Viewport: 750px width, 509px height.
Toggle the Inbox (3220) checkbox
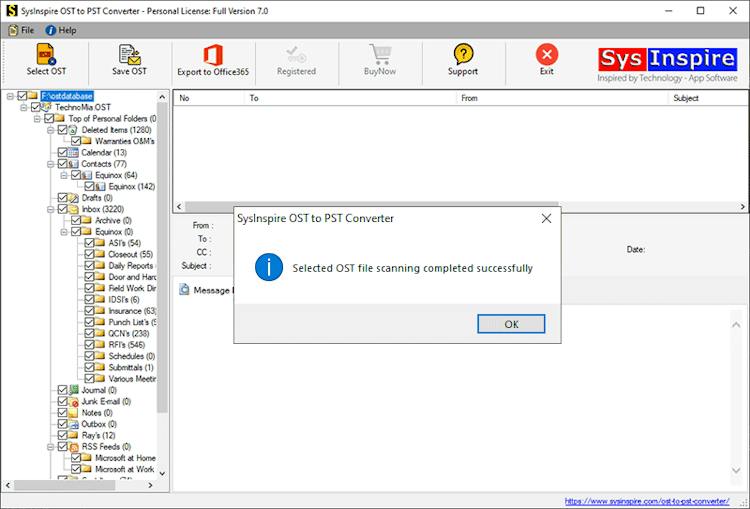[x=62, y=209]
